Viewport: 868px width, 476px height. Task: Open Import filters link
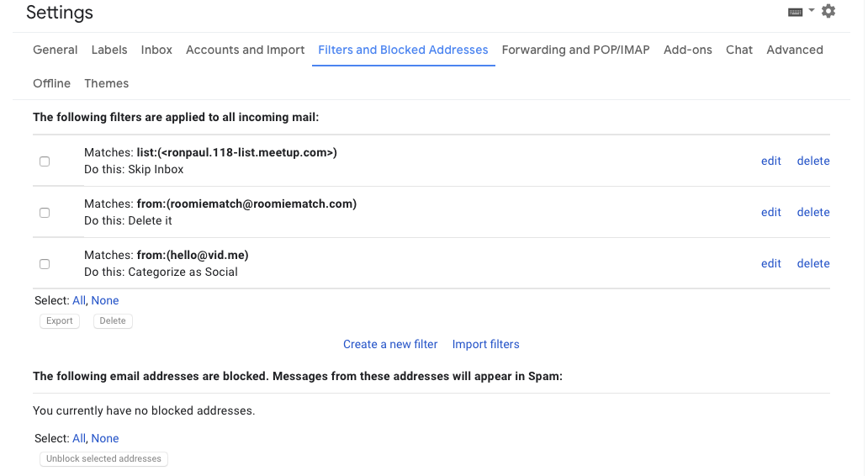tap(485, 344)
